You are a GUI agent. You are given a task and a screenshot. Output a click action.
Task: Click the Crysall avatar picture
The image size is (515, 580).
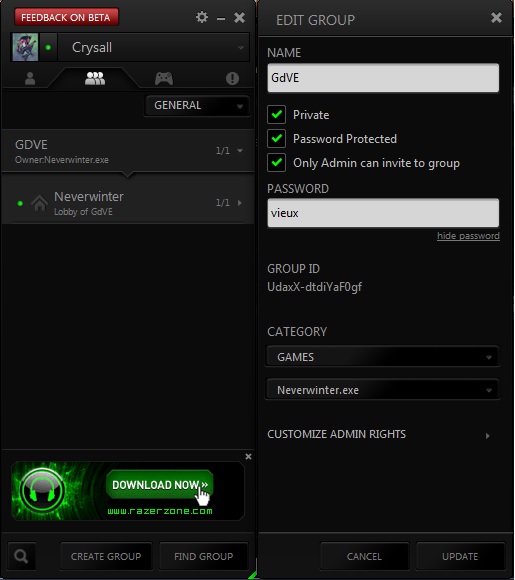click(25, 47)
